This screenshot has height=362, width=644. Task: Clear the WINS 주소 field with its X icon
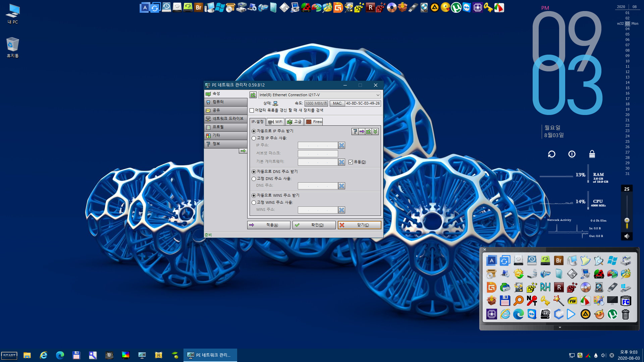click(x=341, y=210)
